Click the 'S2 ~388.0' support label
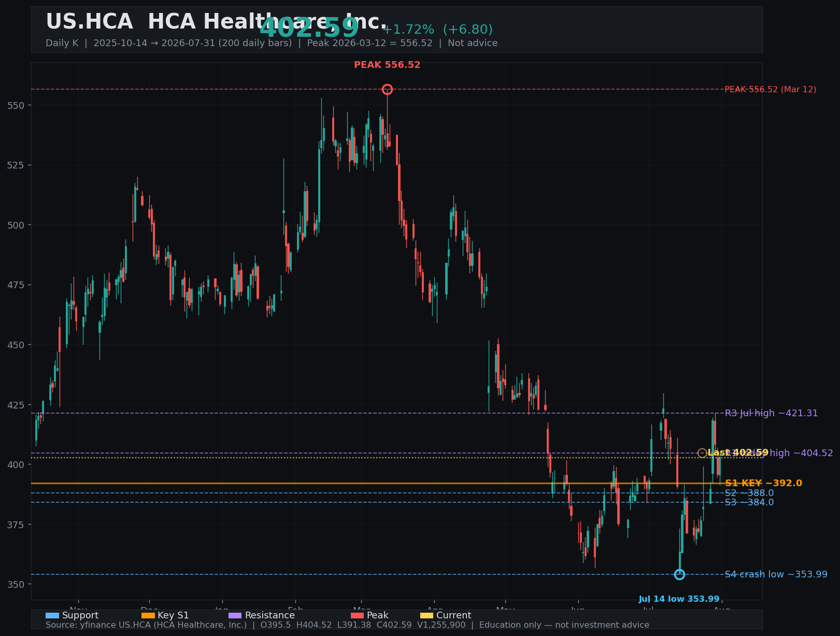Image resolution: width=840 pixels, height=636 pixels. coord(749,493)
